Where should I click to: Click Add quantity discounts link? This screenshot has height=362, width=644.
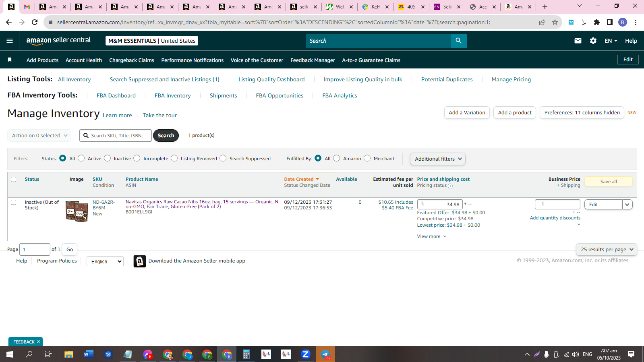[555, 218]
